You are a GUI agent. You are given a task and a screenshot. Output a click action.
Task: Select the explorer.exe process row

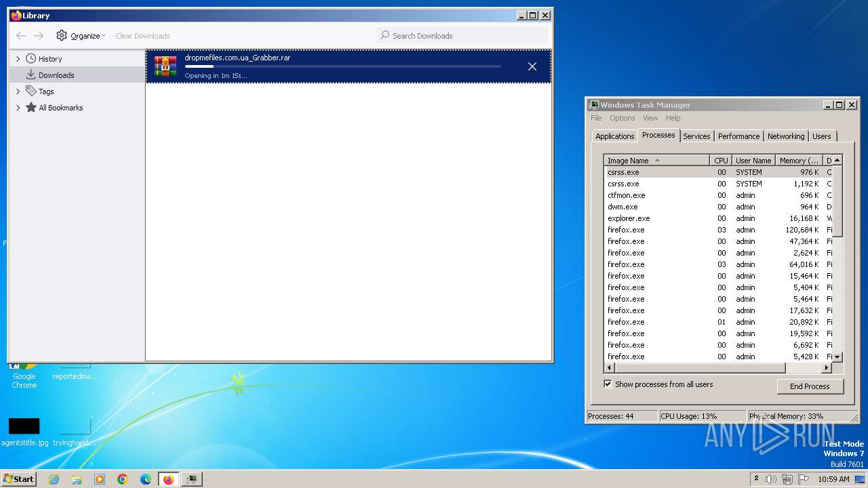tap(718, 218)
